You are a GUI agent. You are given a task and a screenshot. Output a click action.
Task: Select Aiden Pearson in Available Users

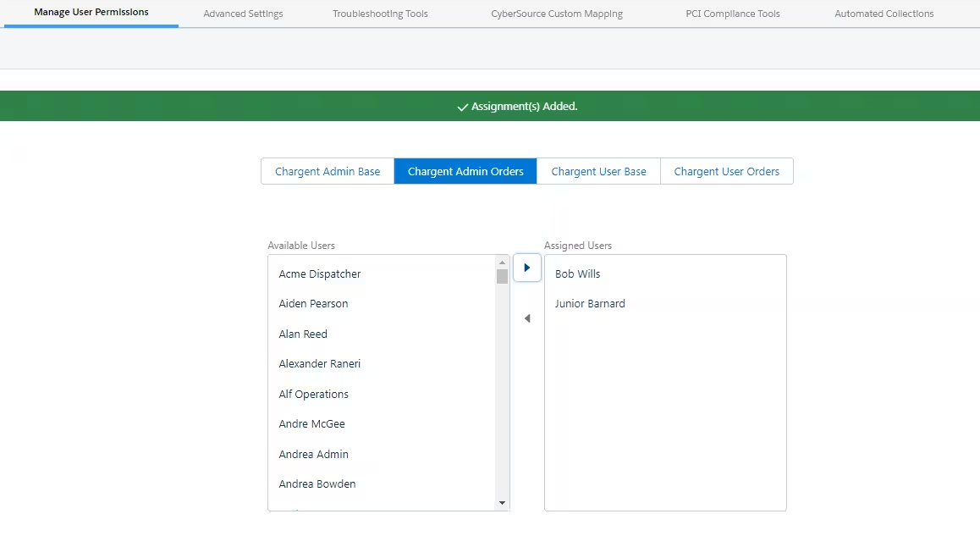(382, 303)
